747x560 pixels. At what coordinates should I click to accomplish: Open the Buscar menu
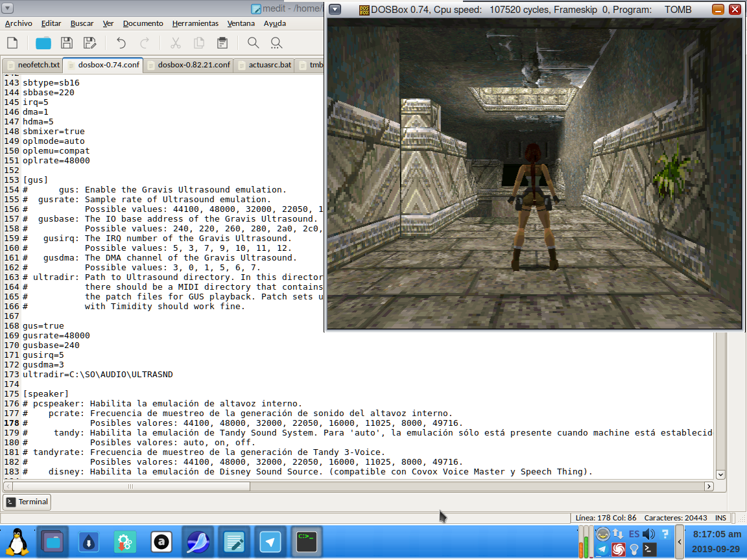pyautogui.click(x=82, y=23)
